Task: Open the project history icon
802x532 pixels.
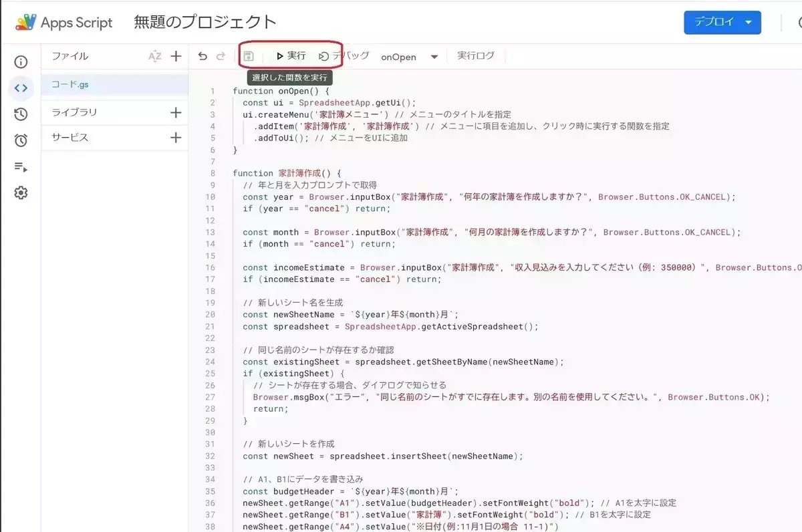Action: [x=21, y=114]
